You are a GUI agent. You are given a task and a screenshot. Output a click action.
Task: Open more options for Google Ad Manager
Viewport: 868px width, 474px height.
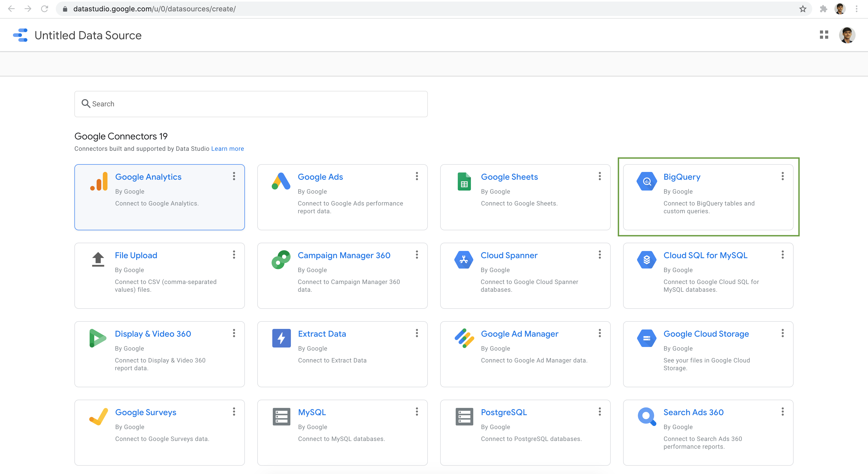click(599, 333)
